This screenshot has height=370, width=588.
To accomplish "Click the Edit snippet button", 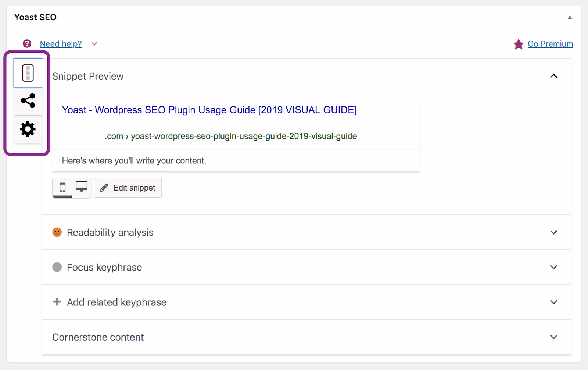I will 128,188.
